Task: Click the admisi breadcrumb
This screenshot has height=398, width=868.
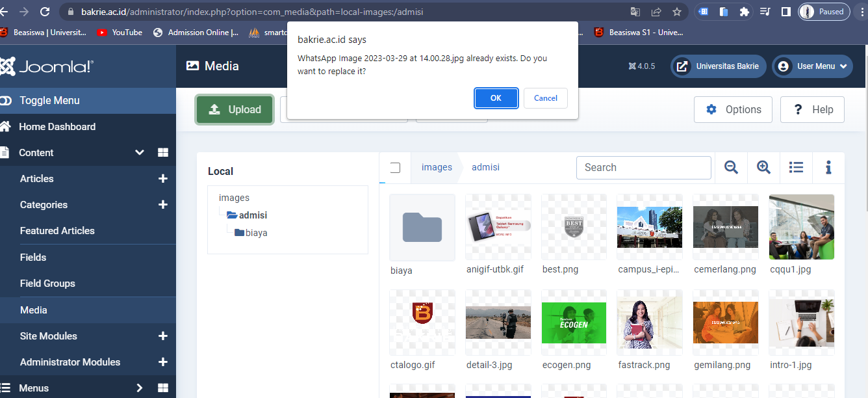Action: pos(485,167)
